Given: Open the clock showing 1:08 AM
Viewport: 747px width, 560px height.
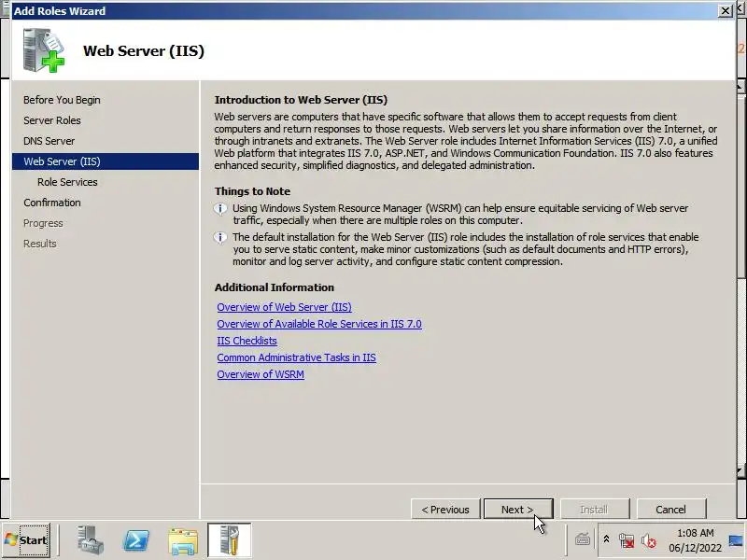Looking at the screenshot, I should (695, 533).
